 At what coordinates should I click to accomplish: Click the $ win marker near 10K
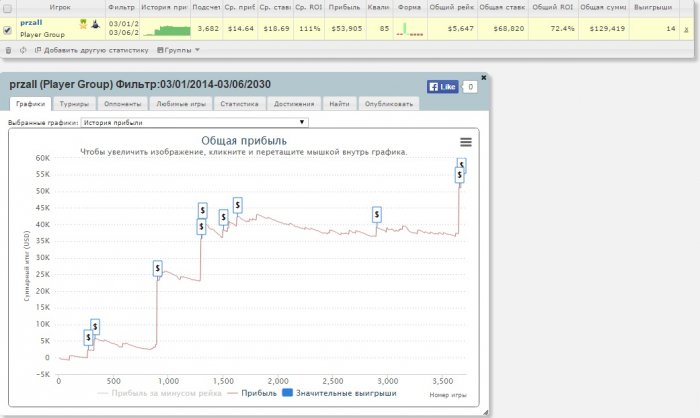(x=95, y=326)
